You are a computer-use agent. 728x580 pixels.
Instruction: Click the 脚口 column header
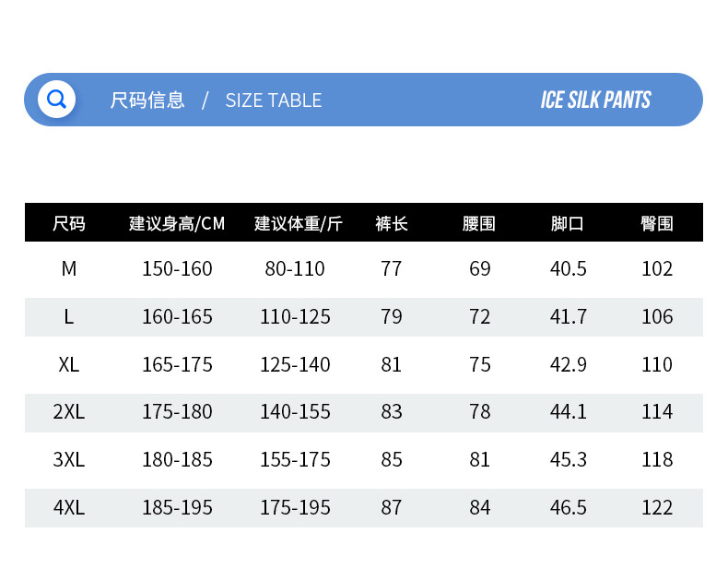click(x=568, y=223)
